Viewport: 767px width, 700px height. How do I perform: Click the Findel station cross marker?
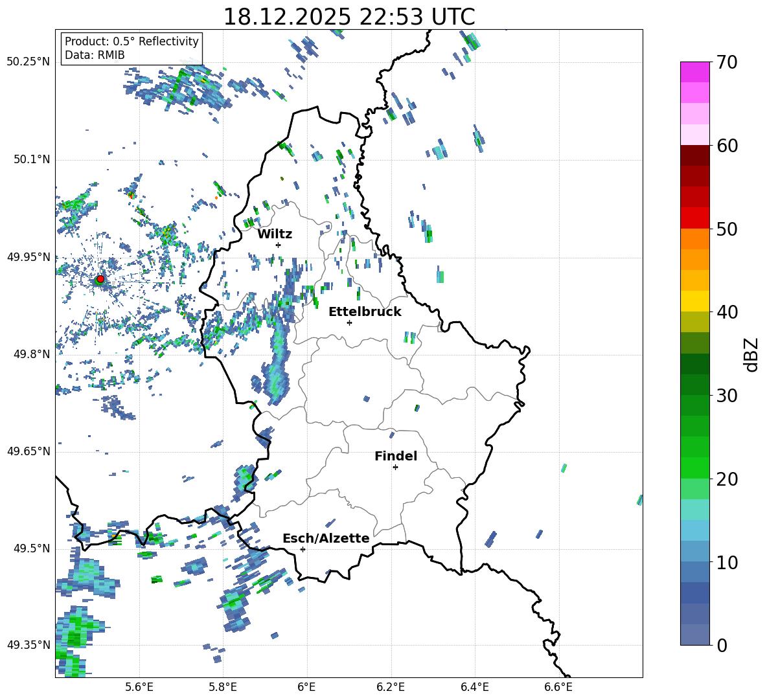tap(395, 467)
